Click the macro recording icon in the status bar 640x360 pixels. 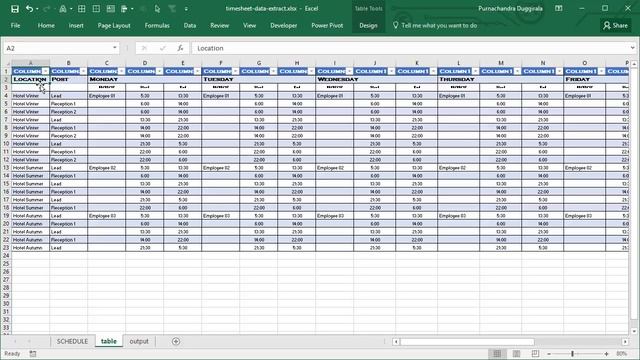pyautogui.click(x=33, y=353)
